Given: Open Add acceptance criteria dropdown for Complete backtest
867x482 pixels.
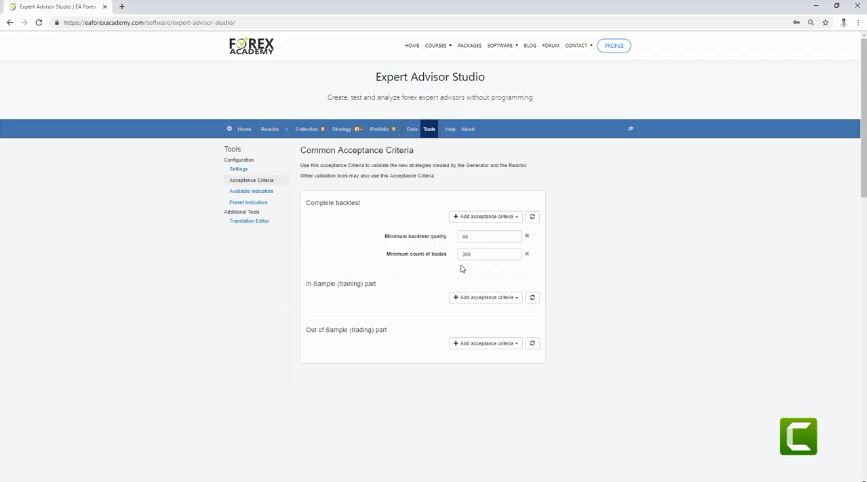Looking at the screenshot, I should click(486, 216).
